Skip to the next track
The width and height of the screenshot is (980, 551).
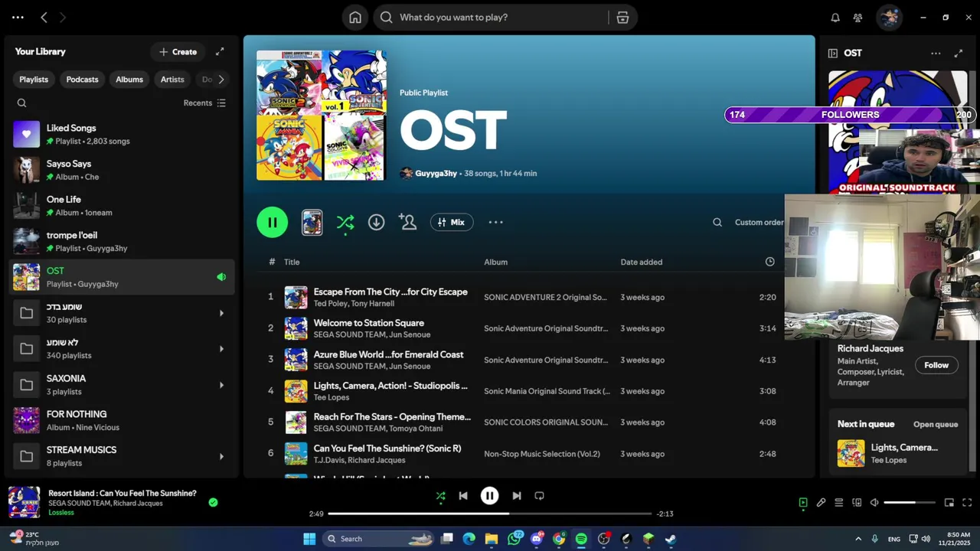(517, 496)
